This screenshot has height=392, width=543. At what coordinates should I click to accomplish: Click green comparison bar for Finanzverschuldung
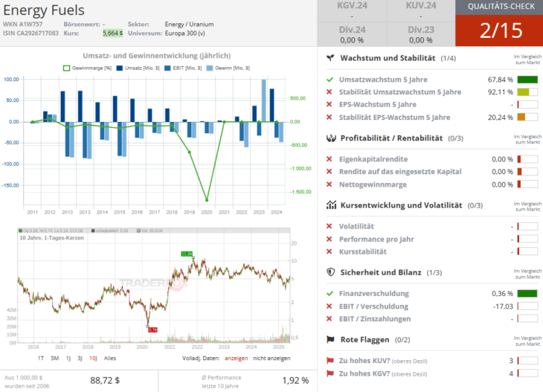pos(527,294)
